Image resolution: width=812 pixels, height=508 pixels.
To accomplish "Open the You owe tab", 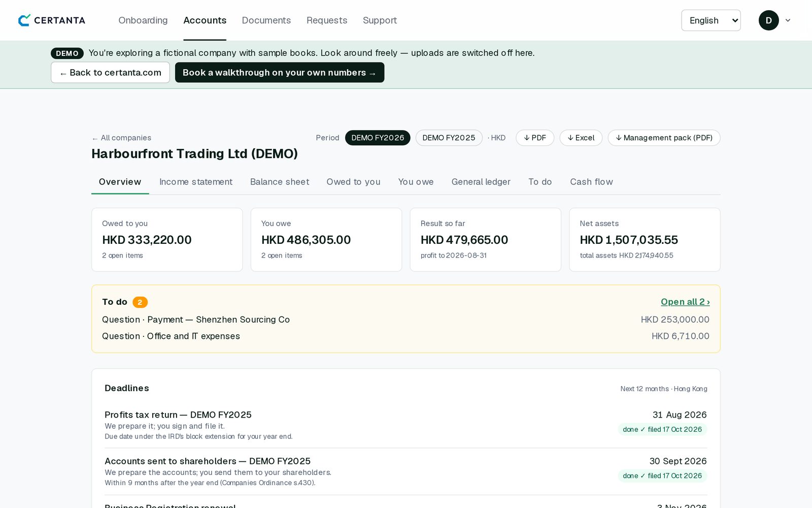I will [416, 182].
